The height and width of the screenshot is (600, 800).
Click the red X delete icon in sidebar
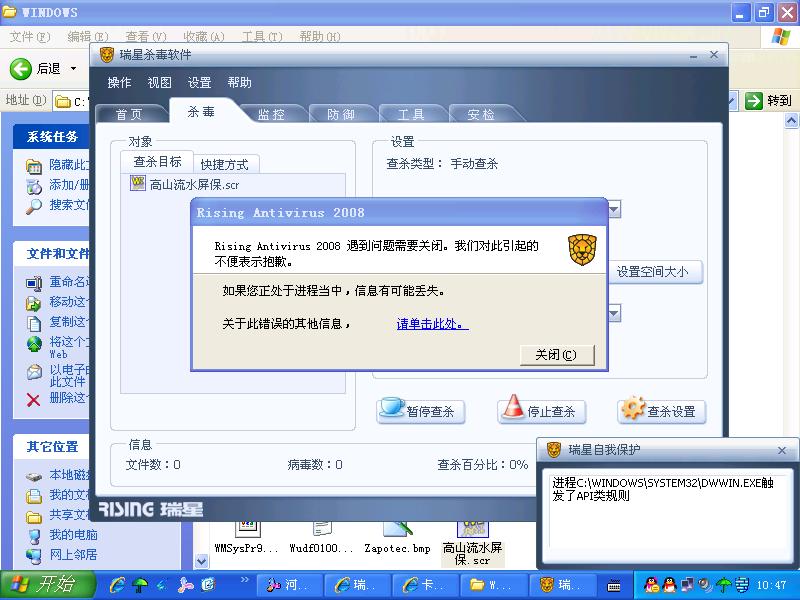click(33, 399)
